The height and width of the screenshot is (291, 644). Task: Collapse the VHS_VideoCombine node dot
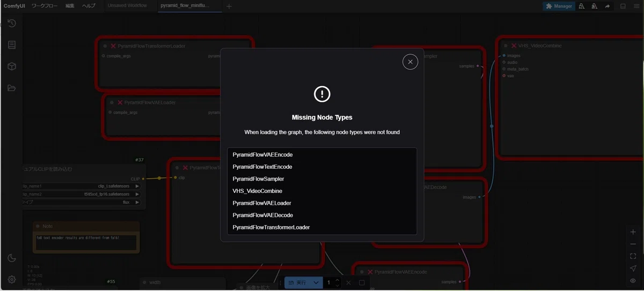click(506, 46)
